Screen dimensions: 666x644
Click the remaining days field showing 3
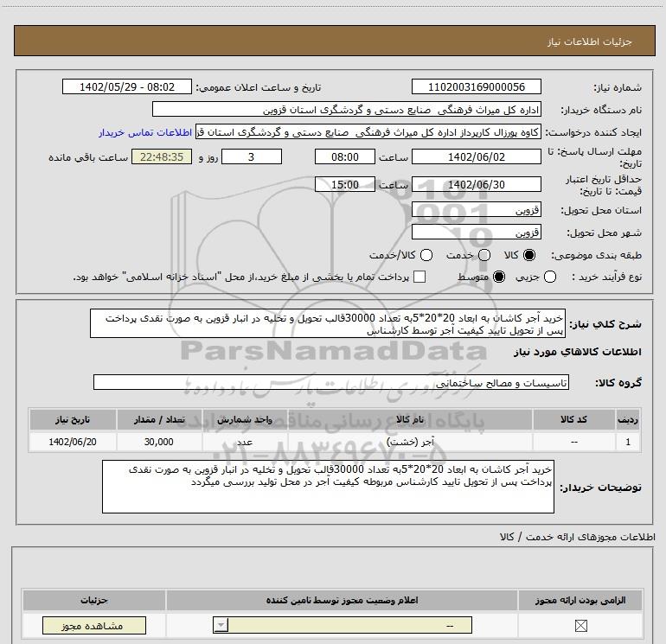[x=252, y=157]
